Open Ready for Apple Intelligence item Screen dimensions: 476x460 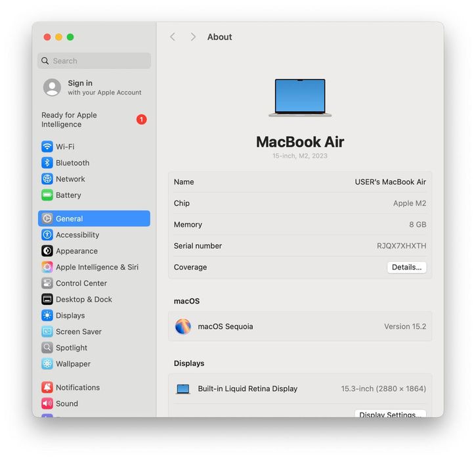coord(94,120)
